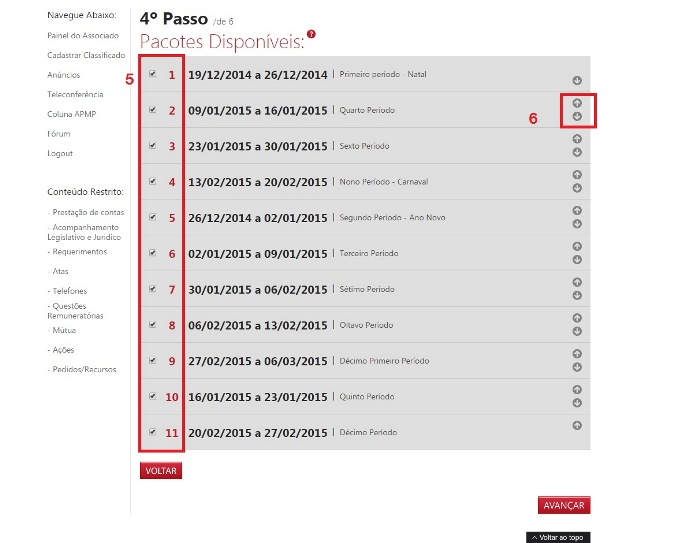Open the Mútua link

point(62,330)
